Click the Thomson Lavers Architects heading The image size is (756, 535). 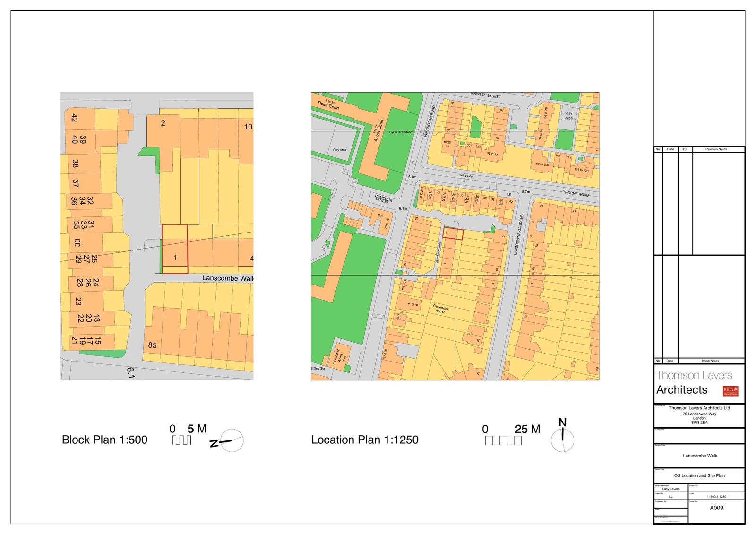coord(694,382)
